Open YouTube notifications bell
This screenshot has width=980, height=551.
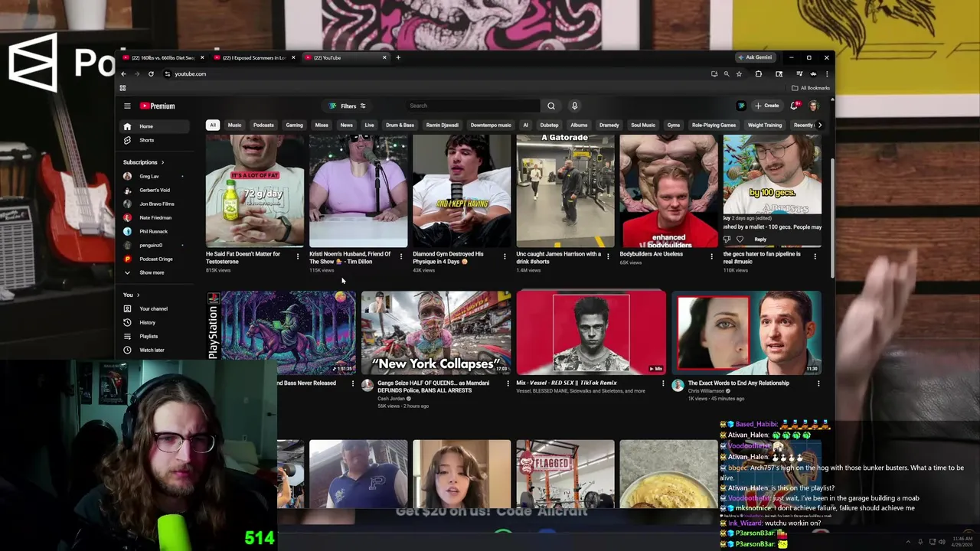click(x=795, y=106)
